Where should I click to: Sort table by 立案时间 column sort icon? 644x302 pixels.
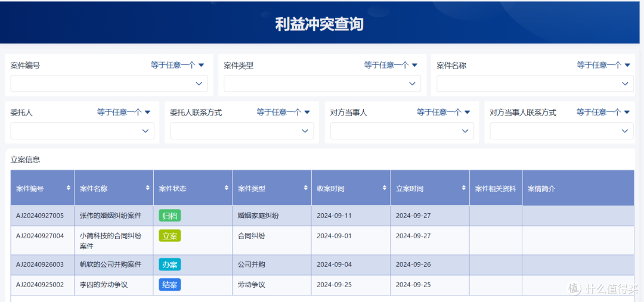(464, 188)
